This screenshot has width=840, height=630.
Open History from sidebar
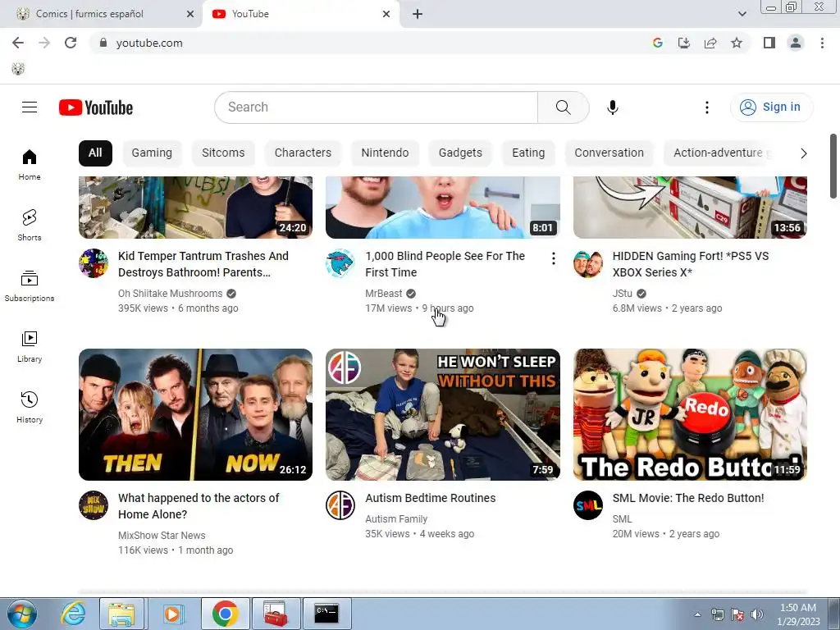(x=30, y=407)
